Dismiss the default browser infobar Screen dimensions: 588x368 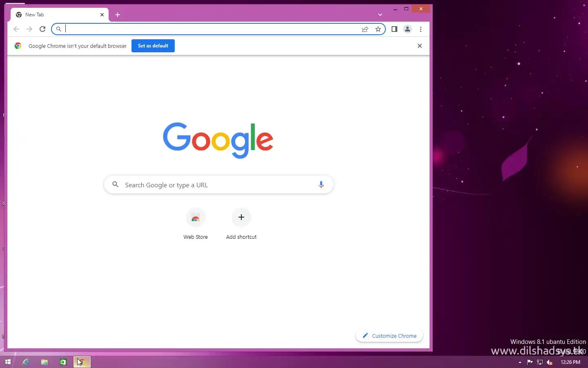pyautogui.click(x=420, y=46)
